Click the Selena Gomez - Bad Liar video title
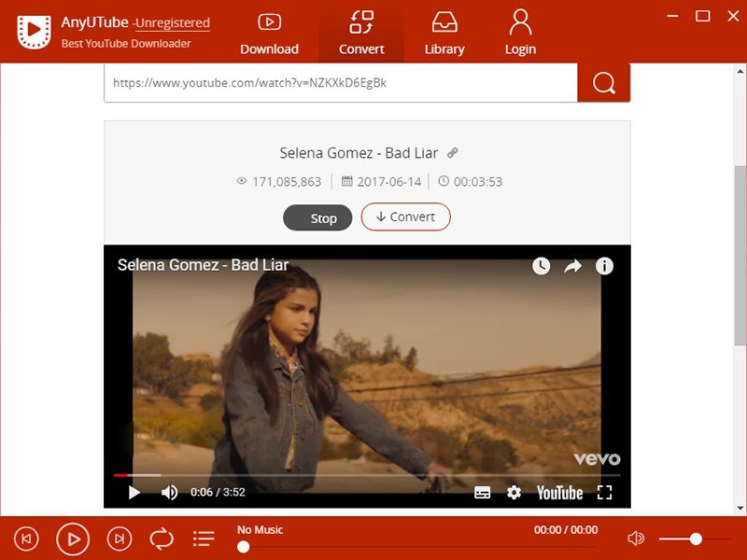The image size is (747, 560). coord(203,265)
